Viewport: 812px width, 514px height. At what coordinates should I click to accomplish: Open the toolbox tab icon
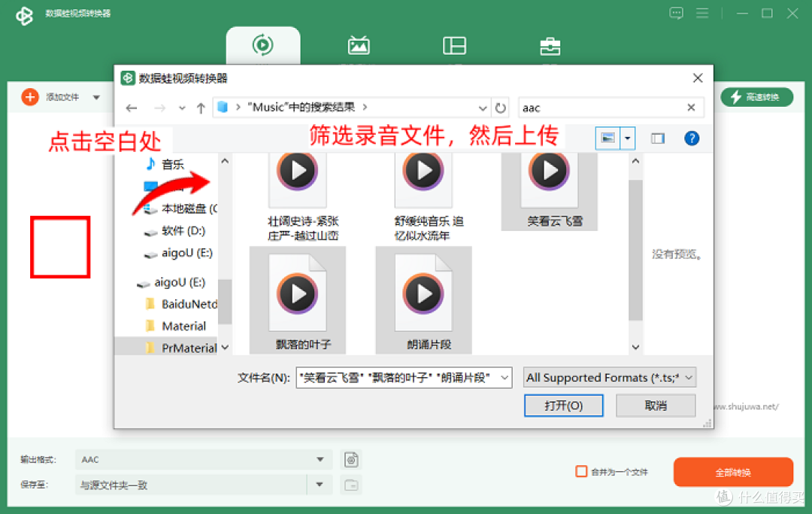pos(550,46)
